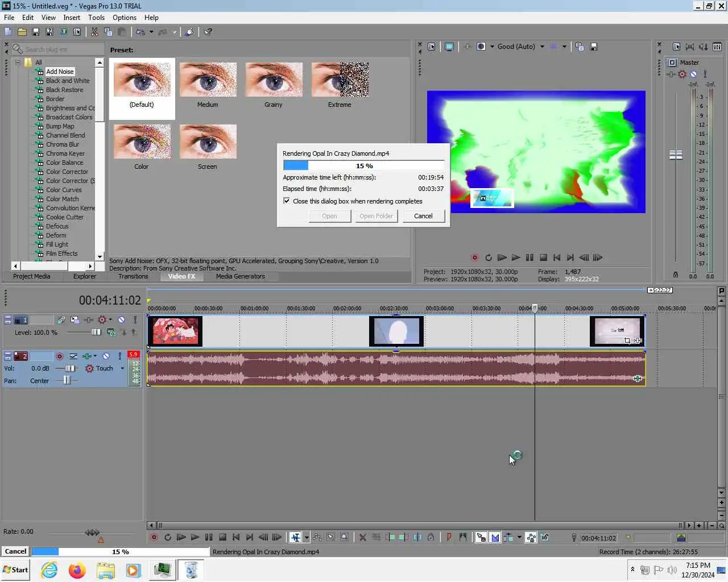This screenshot has width=728, height=582.
Task: Invert phase on audio track 2
Action: click(x=73, y=356)
